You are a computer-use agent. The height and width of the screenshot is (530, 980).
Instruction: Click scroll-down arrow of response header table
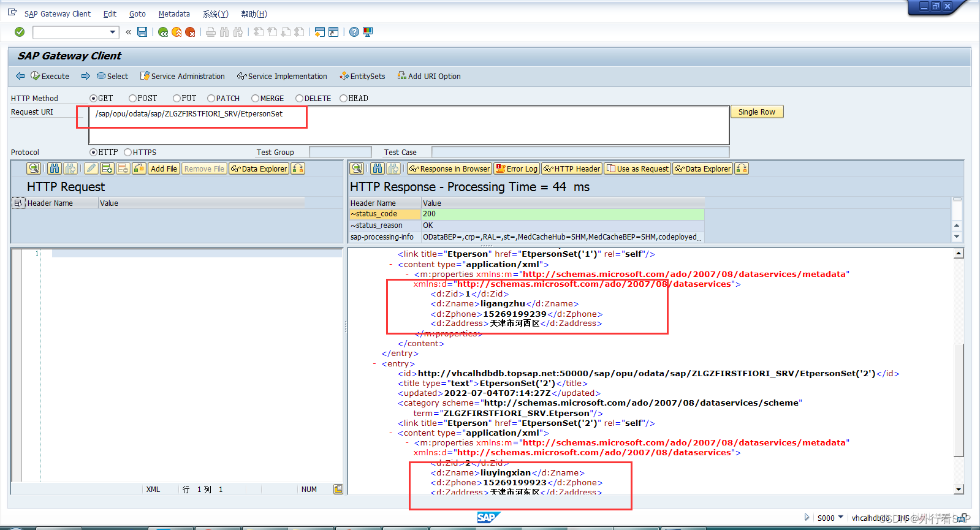pyautogui.click(x=957, y=237)
